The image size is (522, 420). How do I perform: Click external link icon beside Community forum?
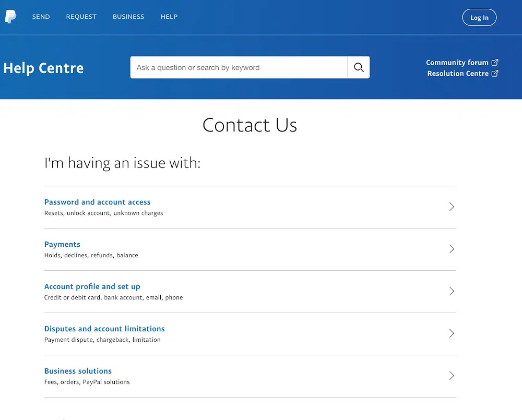(x=495, y=63)
